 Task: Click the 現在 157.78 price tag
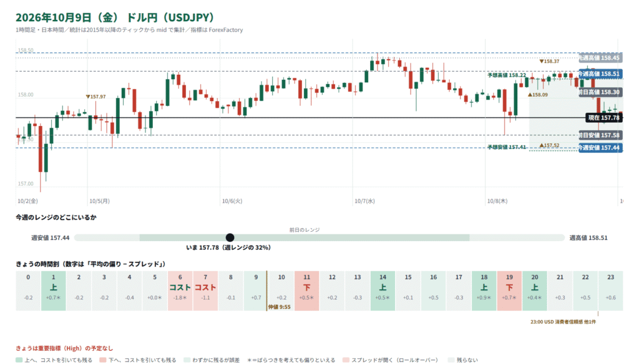(x=603, y=118)
